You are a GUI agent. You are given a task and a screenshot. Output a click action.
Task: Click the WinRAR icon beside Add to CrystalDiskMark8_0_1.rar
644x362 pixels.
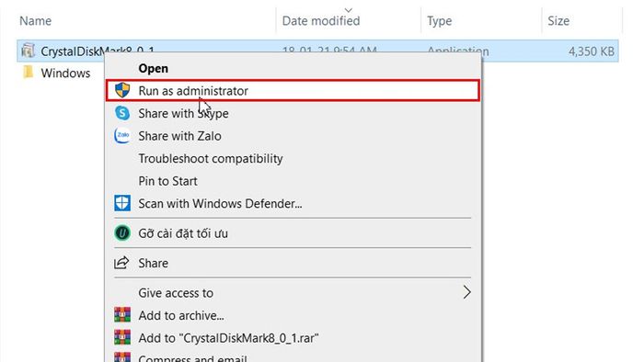[122, 337]
